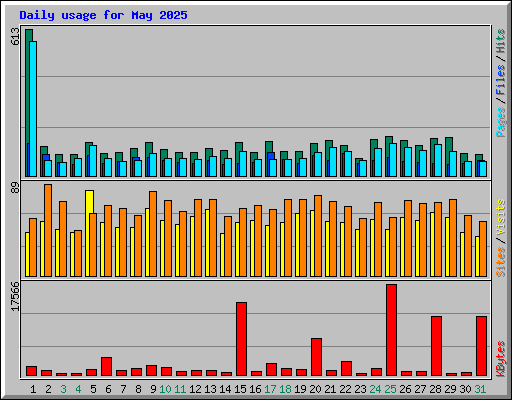Click day 28 on the x-axis

pos(435,389)
